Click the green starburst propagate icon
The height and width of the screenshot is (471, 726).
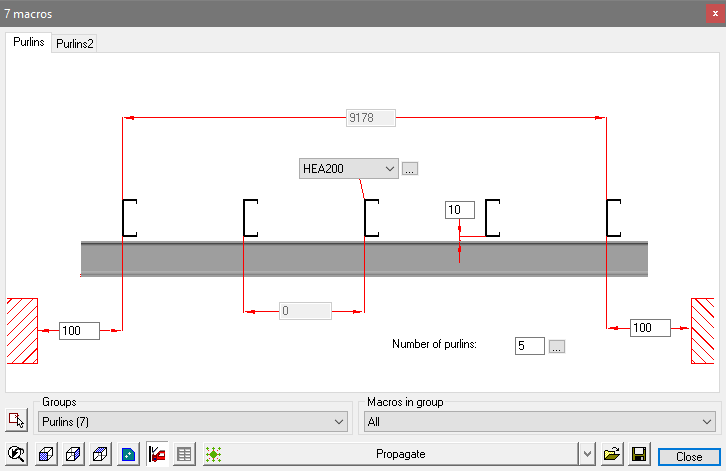point(212,454)
